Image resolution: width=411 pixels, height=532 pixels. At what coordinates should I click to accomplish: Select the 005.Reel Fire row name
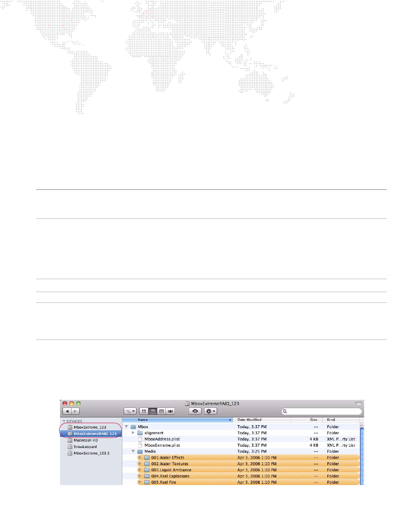tap(164, 482)
